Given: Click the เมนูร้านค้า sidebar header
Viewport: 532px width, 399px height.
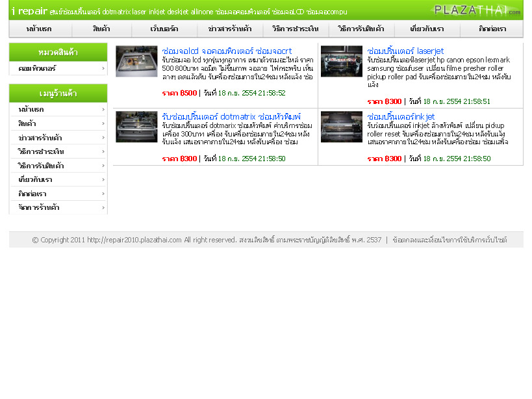Looking at the screenshot, I should tap(58, 94).
